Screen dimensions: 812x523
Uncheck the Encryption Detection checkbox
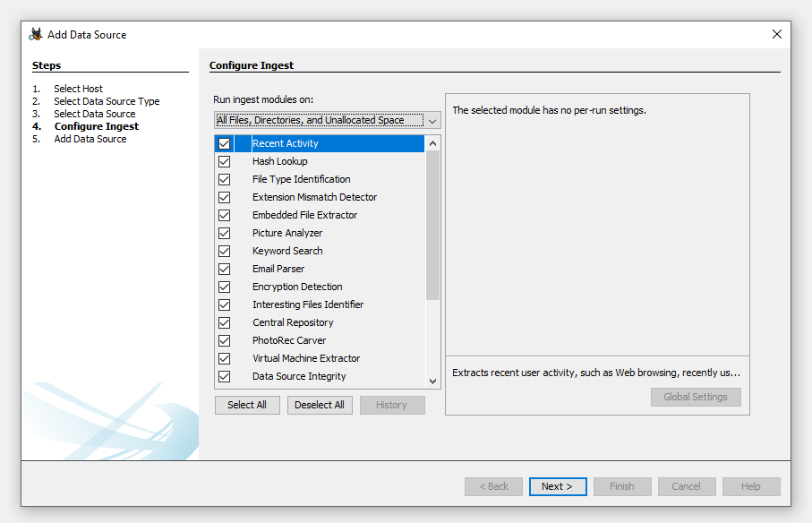pos(224,287)
